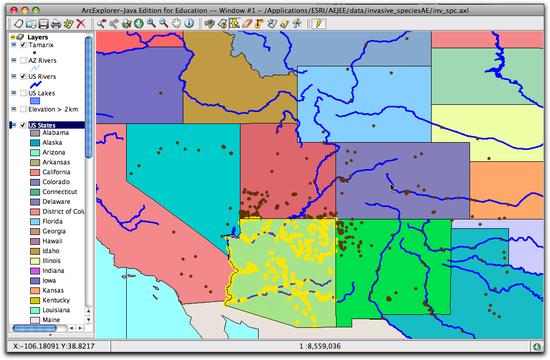Viewport: 550px width, 360px height.
Task: Collapse the US States legend expander
Action: pos(14,125)
